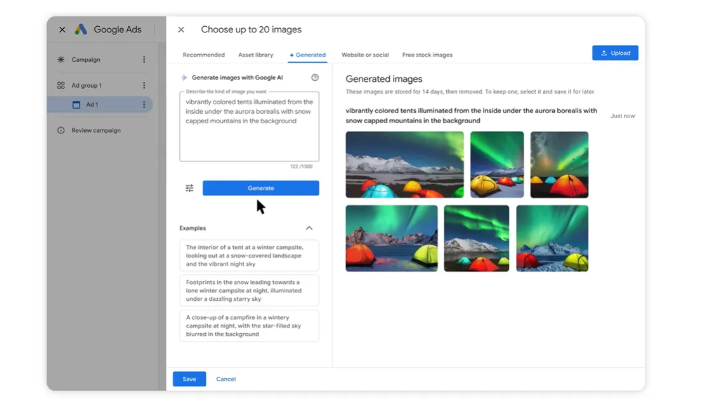Screen dimensions: 714x403
Task: Click the Review campaign info icon
Action: [x=61, y=130]
